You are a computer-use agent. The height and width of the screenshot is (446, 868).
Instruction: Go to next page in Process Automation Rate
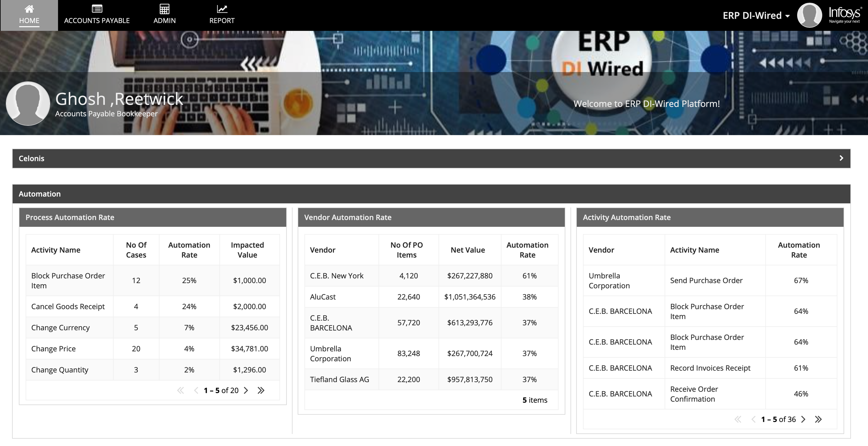246,390
